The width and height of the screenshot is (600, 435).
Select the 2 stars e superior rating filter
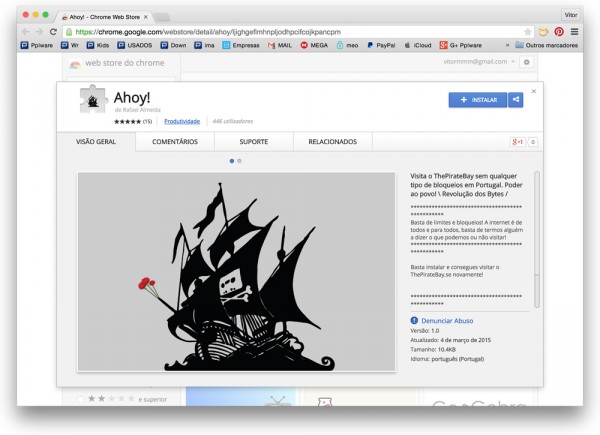pyautogui.click(x=122, y=399)
